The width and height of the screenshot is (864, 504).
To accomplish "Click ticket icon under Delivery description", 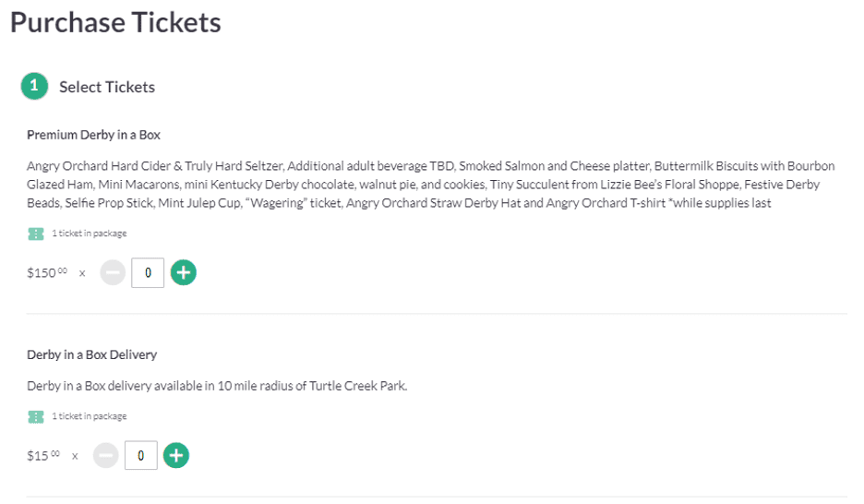I will pyautogui.click(x=36, y=416).
